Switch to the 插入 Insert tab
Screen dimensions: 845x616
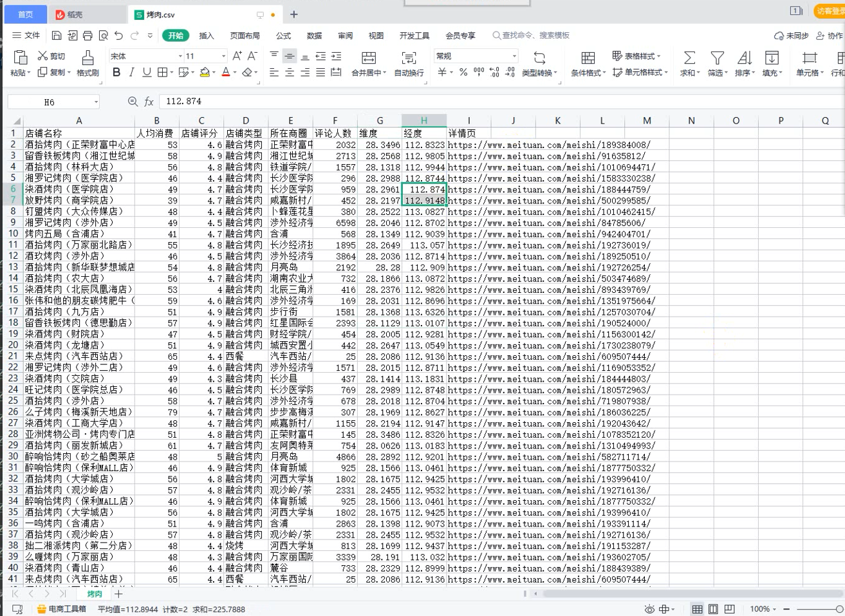(x=207, y=35)
